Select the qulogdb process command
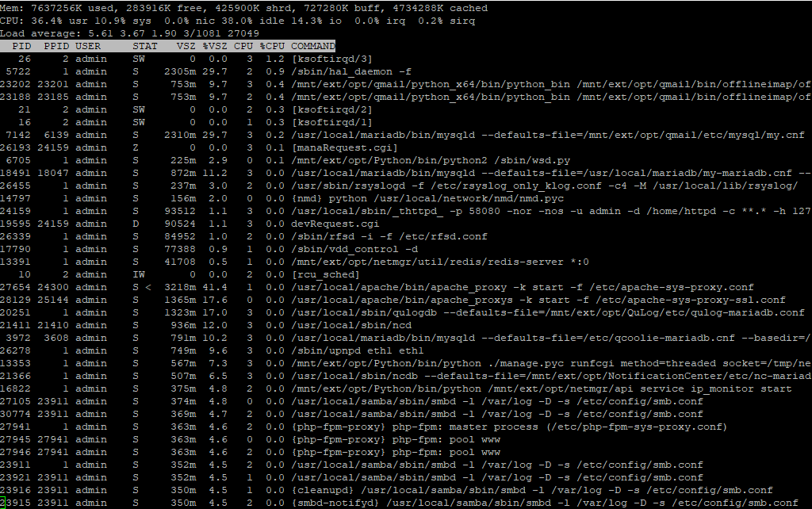812x509 pixels. [x=548, y=312]
